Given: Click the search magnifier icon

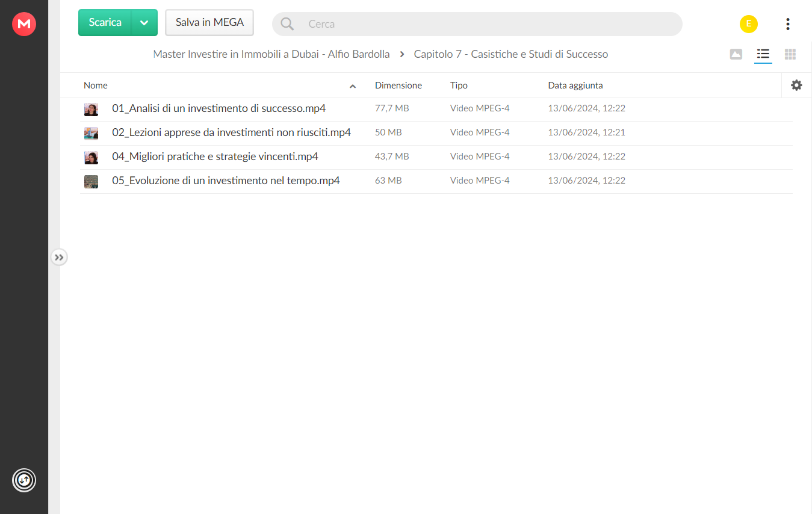Looking at the screenshot, I should [288, 24].
